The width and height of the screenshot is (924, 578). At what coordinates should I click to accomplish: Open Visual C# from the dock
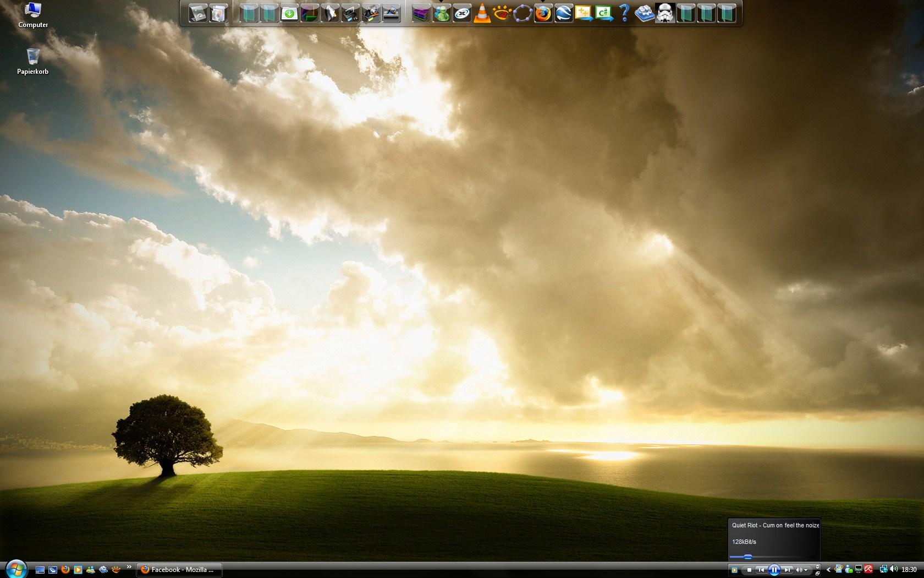pyautogui.click(x=604, y=13)
